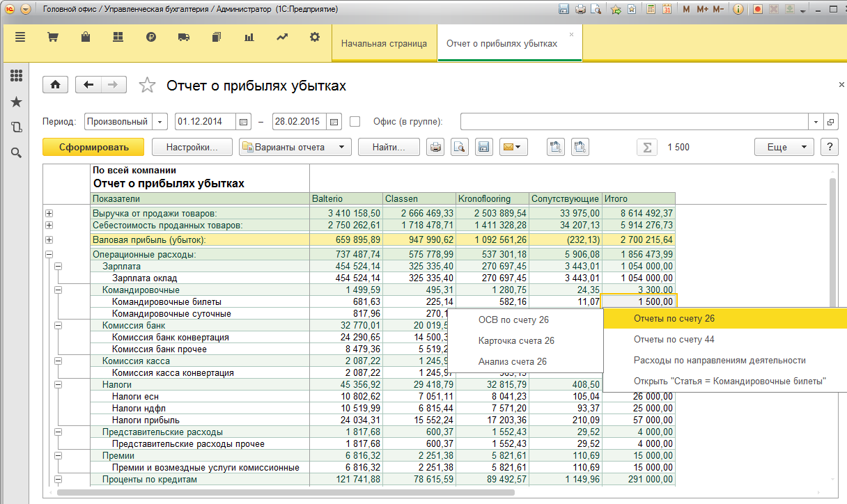Open calendar picker for start date 01.12.2014
The width and height of the screenshot is (847, 504).
(x=244, y=121)
